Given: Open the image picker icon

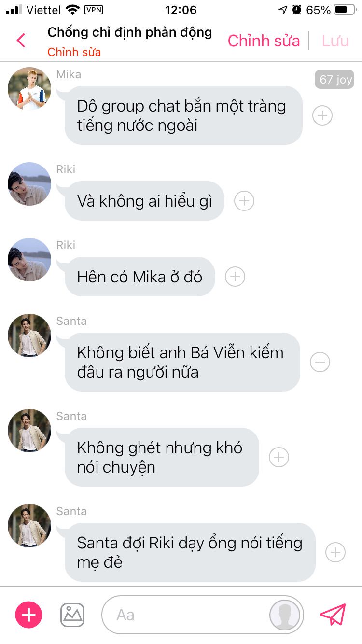Looking at the screenshot, I should 72,615.
